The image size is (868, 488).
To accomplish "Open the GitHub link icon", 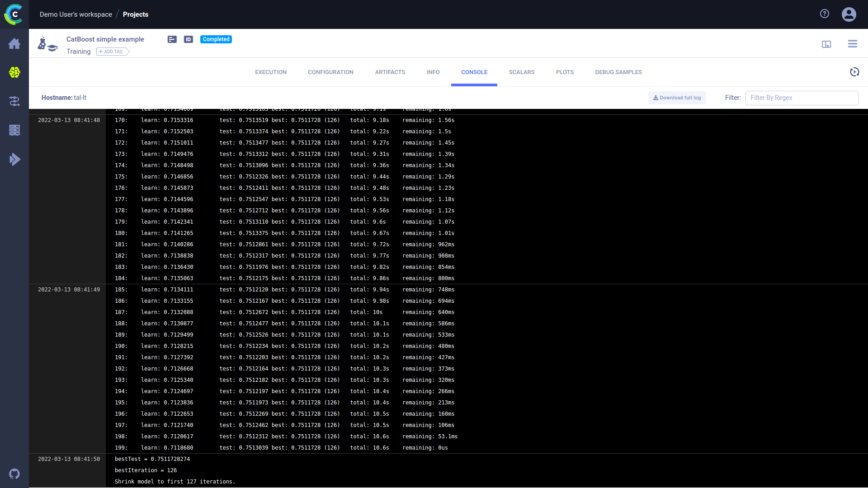I will click(x=14, y=474).
